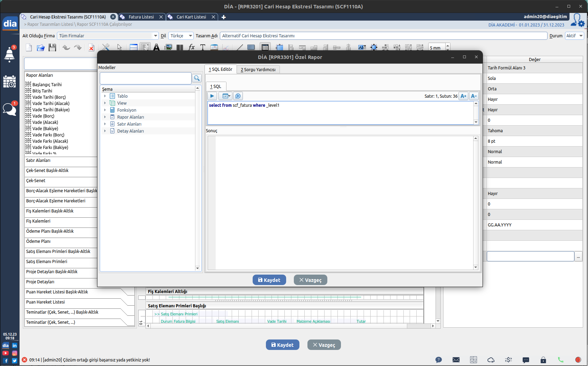
Task: Open the Durum Aktif dropdown
Action: 581,36
